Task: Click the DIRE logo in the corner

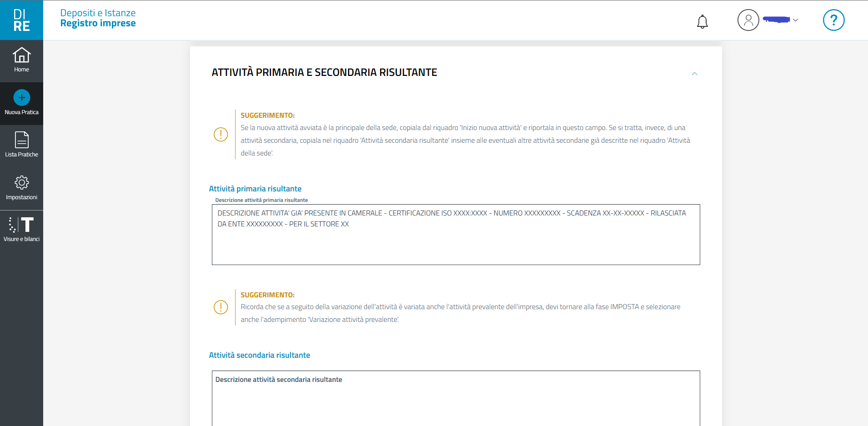Action: [21, 20]
